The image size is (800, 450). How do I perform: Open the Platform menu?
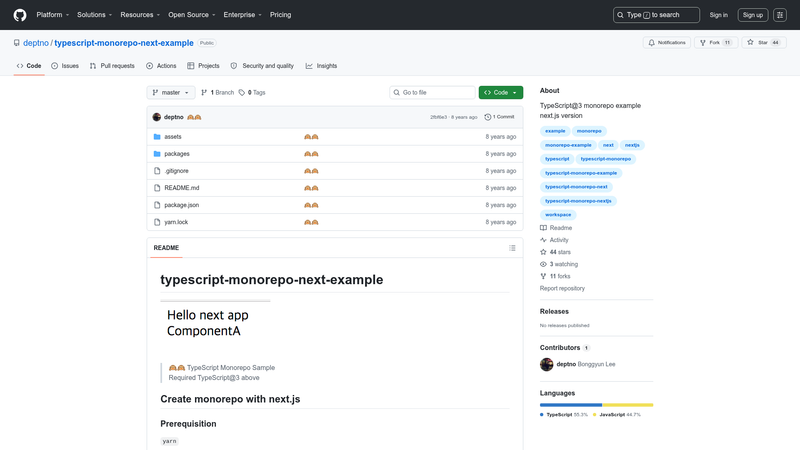pos(53,15)
